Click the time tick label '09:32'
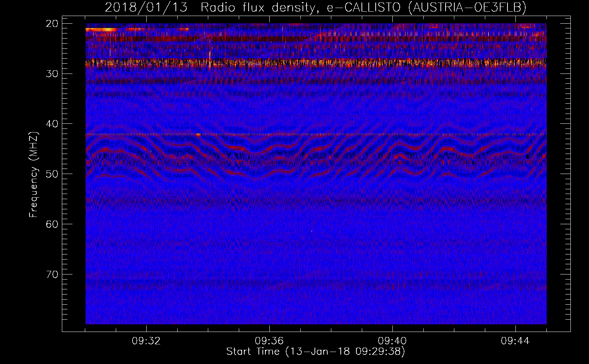This screenshot has height=364, width=589. pyautogui.click(x=146, y=341)
